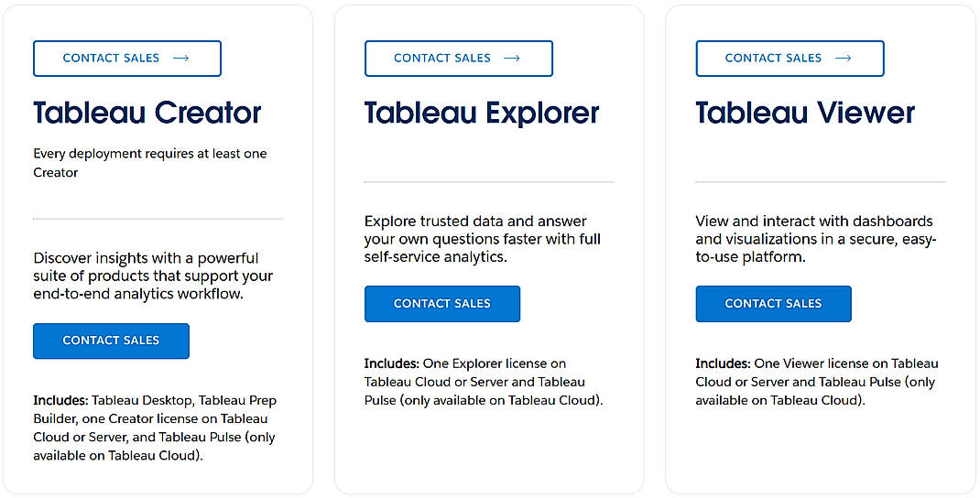This screenshot has width=980, height=498.
Task: Click the "Explore trusted data" description text
Action: (x=482, y=239)
